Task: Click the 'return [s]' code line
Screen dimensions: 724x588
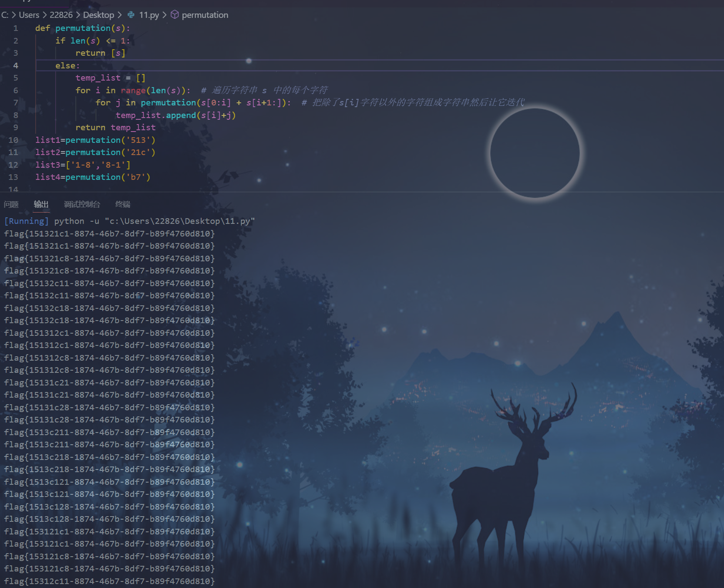Action: pyautogui.click(x=101, y=53)
